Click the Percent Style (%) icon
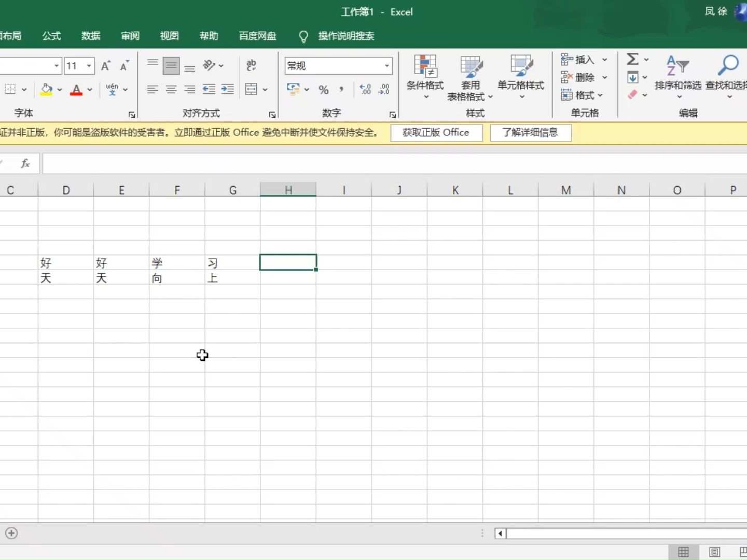Screen dimensions: 747x560 pos(324,89)
